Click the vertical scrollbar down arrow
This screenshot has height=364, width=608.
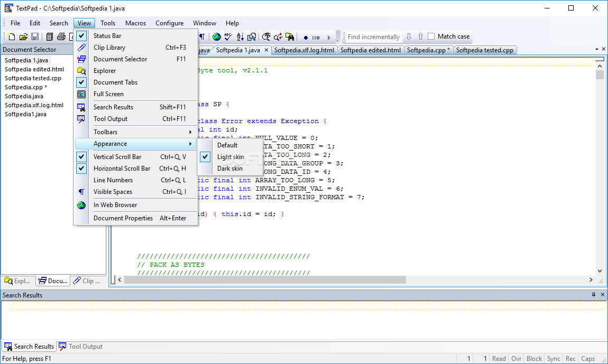point(600,271)
